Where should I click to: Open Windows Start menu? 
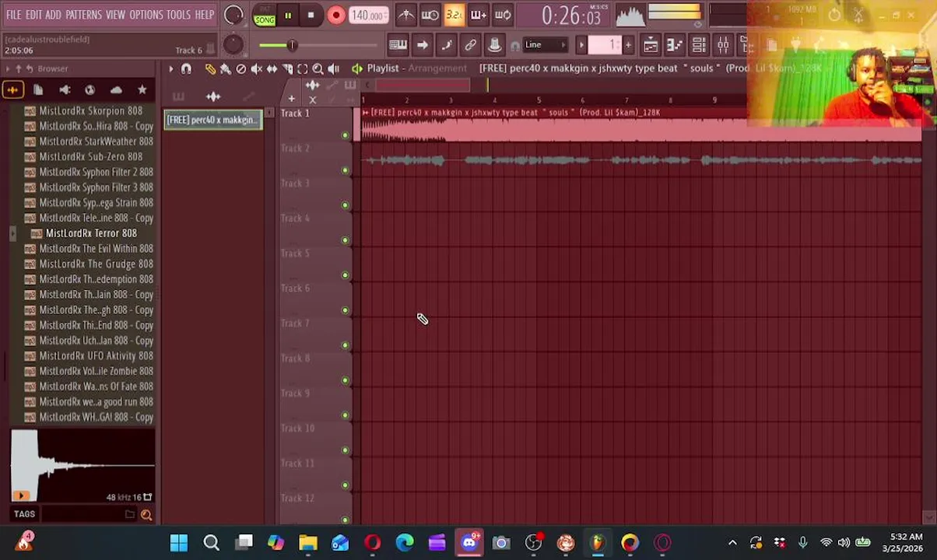pos(179,543)
